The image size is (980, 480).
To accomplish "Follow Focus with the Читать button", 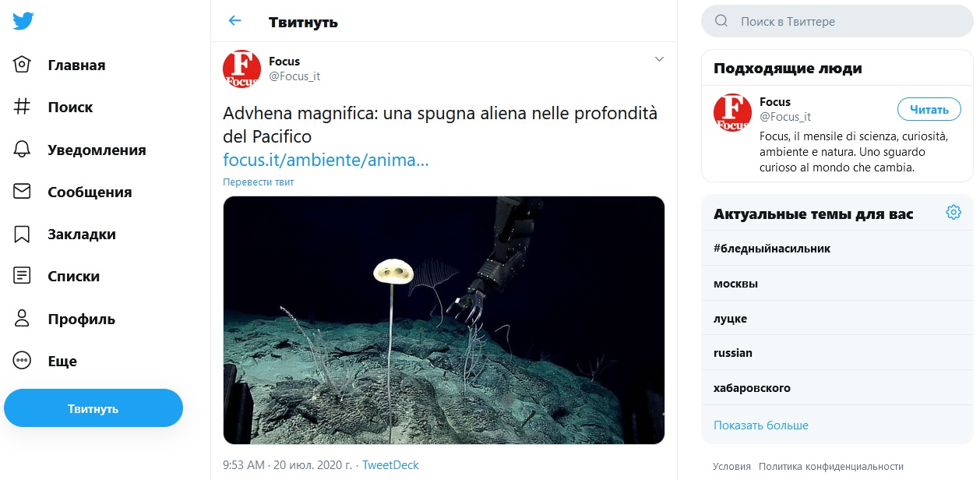I will point(929,110).
